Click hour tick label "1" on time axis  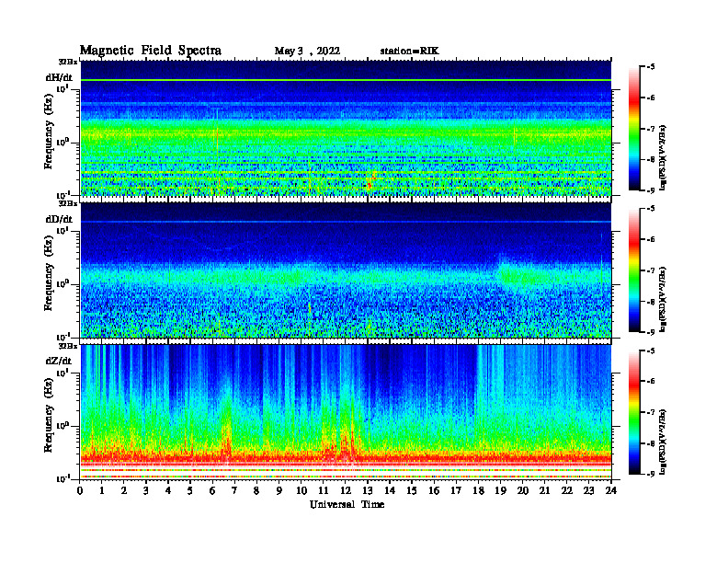tap(102, 491)
